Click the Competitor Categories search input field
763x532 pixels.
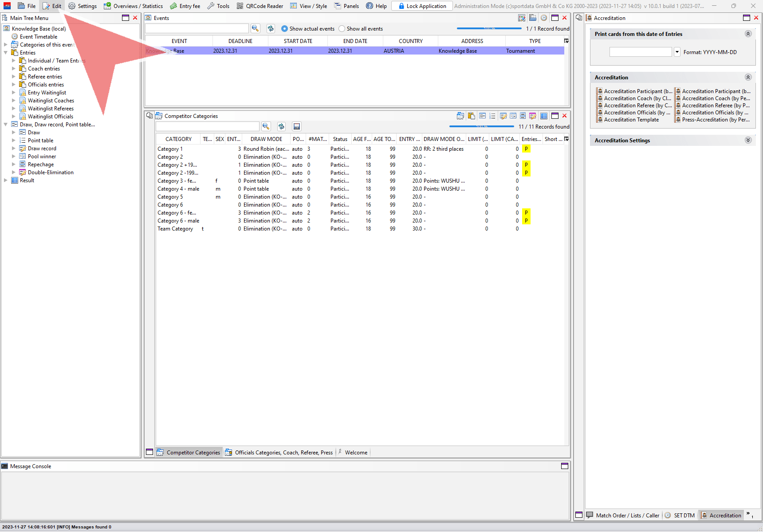[x=207, y=126]
